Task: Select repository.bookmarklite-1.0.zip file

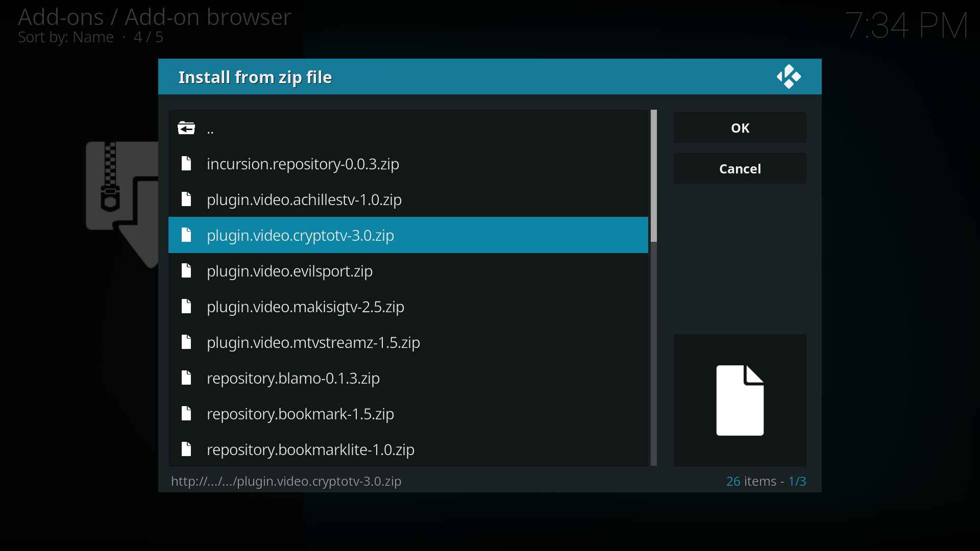Action: pos(311,449)
